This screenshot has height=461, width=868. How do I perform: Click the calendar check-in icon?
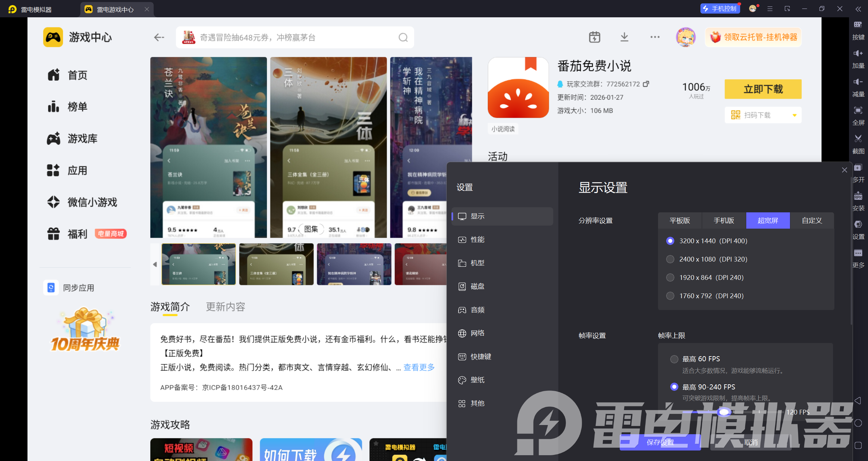[x=594, y=37]
